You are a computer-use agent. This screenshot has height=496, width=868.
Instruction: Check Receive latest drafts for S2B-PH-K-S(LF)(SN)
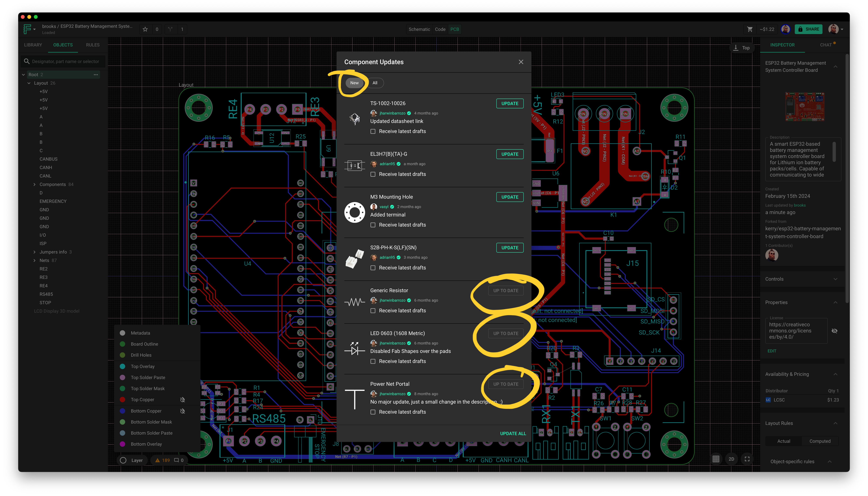click(373, 268)
